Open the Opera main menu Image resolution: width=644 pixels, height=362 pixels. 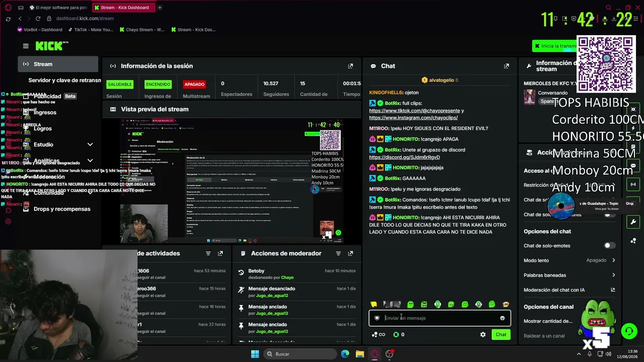(8, 8)
